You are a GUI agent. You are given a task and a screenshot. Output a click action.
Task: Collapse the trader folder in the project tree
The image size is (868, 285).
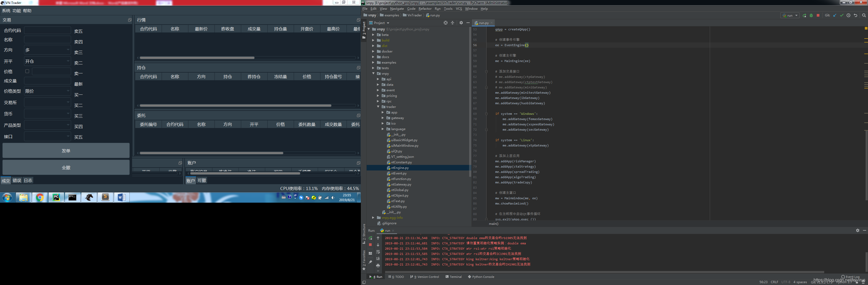(378, 107)
